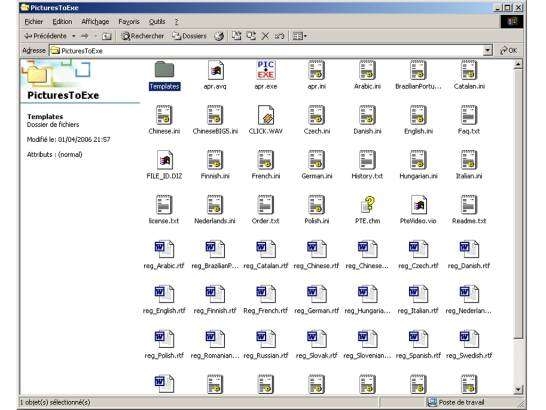
Task: Select the reg_Swedish.rtf document icon
Action: [x=469, y=339]
